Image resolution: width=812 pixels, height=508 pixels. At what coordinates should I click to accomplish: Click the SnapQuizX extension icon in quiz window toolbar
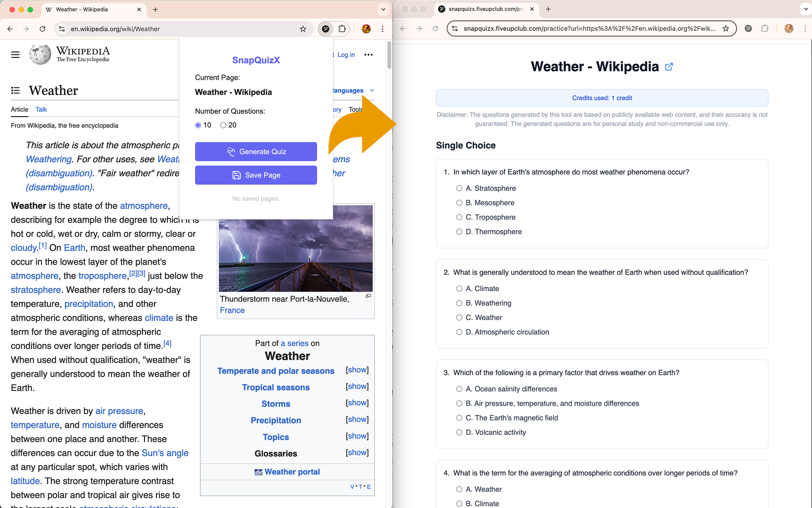(x=748, y=28)
